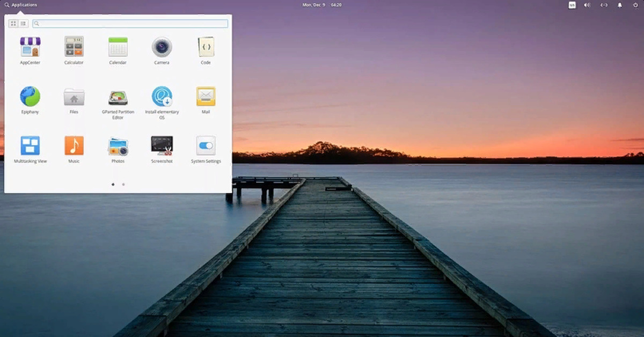644x337 pixels.
Task: Open the Code editor app
Action: (206, 47)
